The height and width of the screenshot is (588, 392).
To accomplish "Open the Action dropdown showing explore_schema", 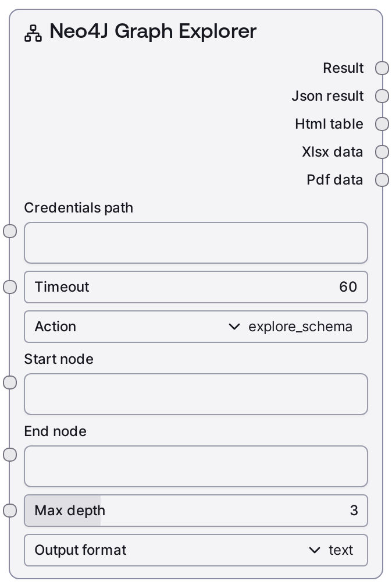I will [195, 327].
